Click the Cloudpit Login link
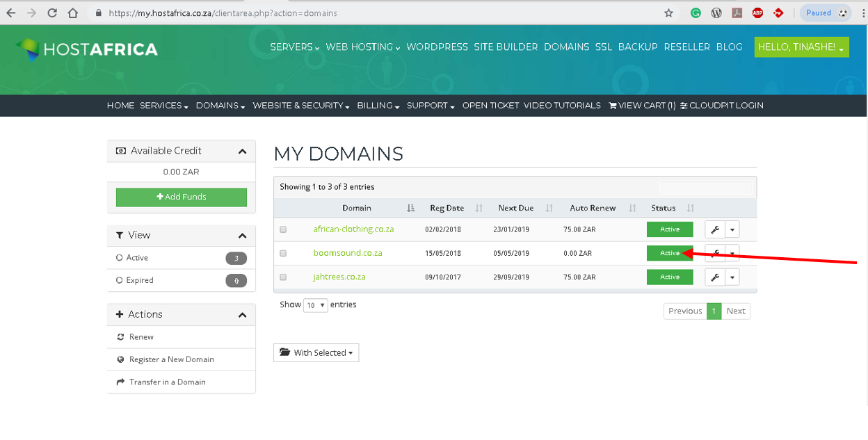Image resolution: width=868 pixels, height=440 pixels. (722, 106)
